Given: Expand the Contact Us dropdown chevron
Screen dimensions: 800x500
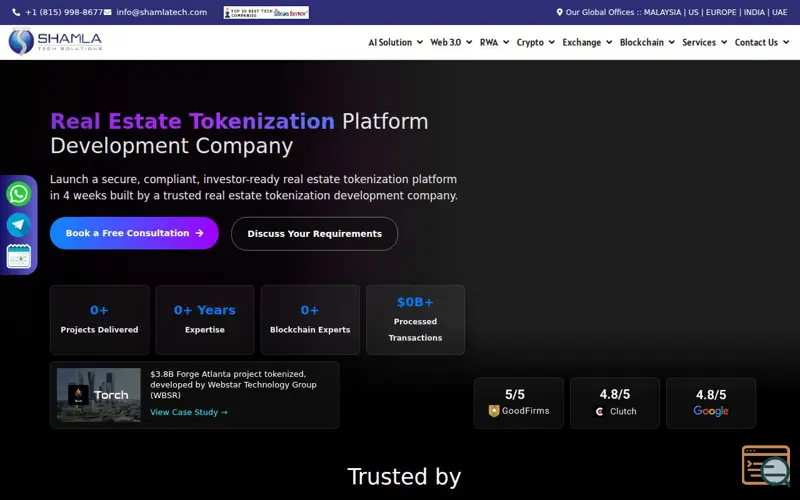Looking at the screenshot, I should (x=786, y=42).
